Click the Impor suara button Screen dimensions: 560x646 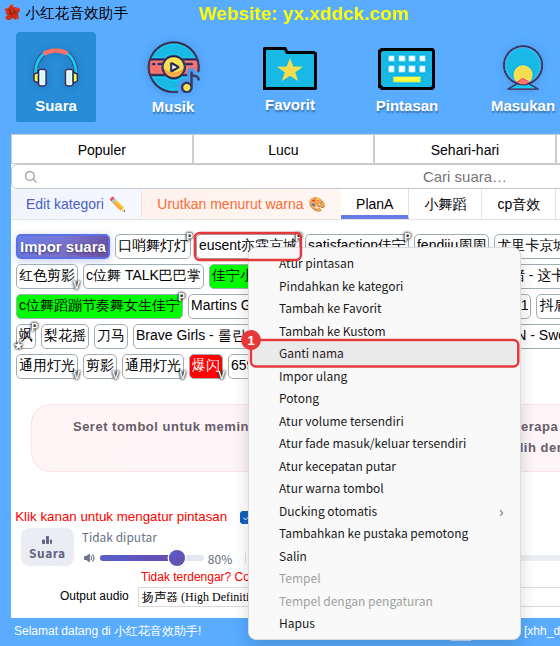pos(63,247)
